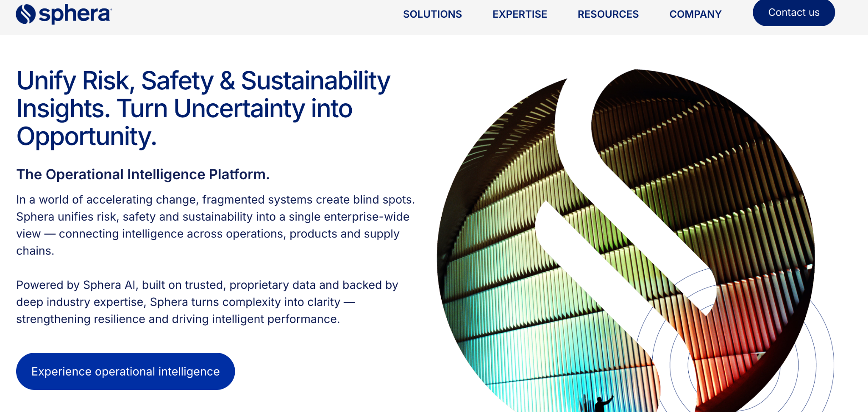Click 'The Operational Intelligence Platform.' subheading
The image size is (868, 412).
pos(143,174)
